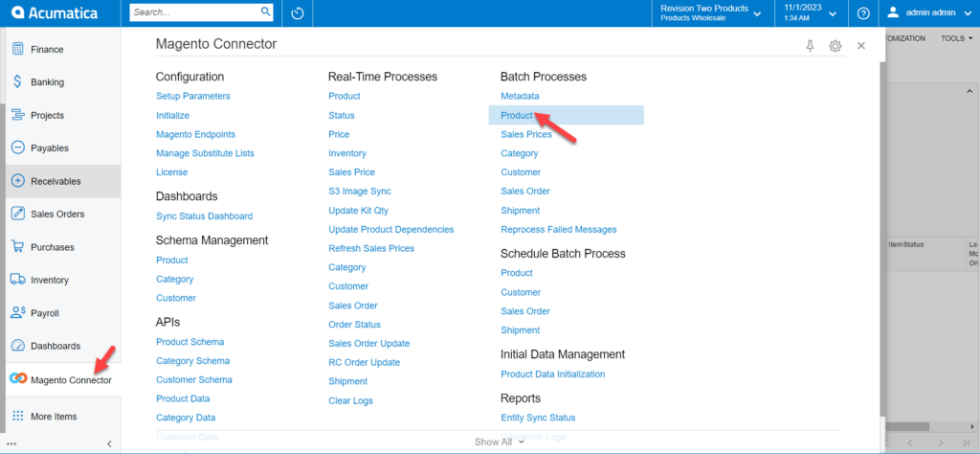Viewport: 980px width, 454px height.
Task: Expand Show All at panel bottom
Action: click(499, 443)
